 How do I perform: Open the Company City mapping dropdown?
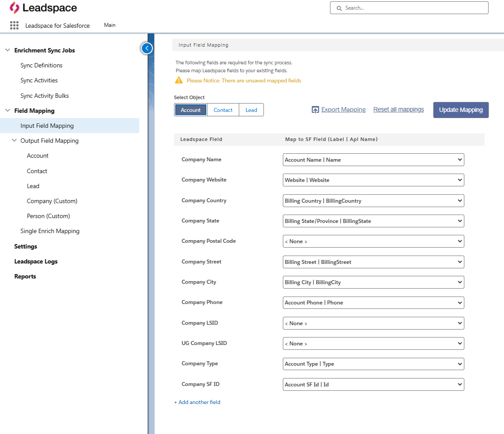pyautogui.click(x=374, y=282)
